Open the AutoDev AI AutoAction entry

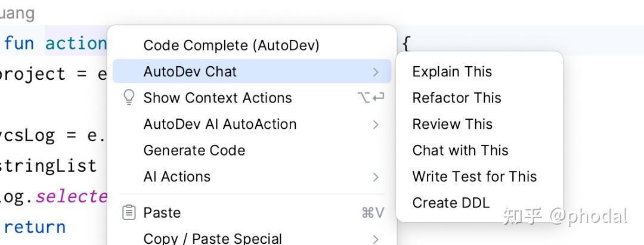[252, 124]
